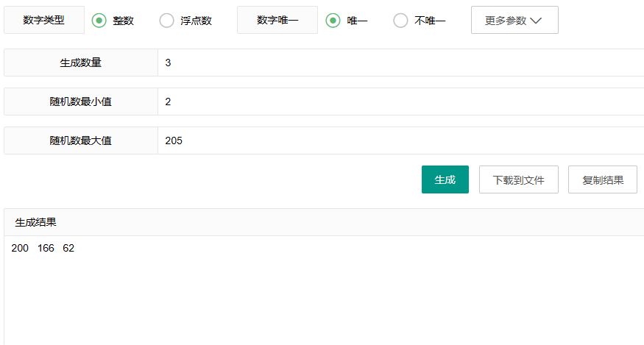Click the green 生成 button

[445, 179]
